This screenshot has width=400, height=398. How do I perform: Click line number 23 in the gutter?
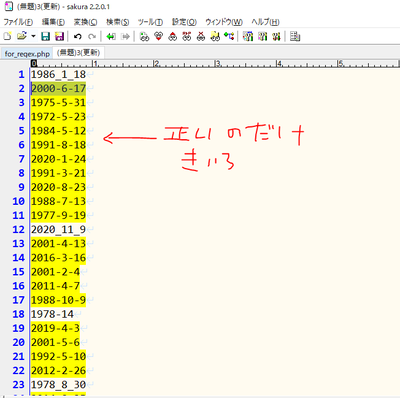(x=19, y=385)
